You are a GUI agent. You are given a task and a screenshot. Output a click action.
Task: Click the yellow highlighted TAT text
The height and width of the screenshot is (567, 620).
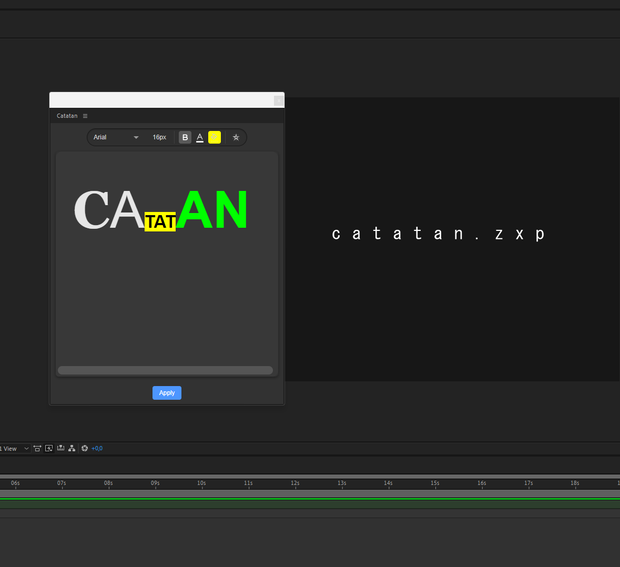(x=160, y=222)
